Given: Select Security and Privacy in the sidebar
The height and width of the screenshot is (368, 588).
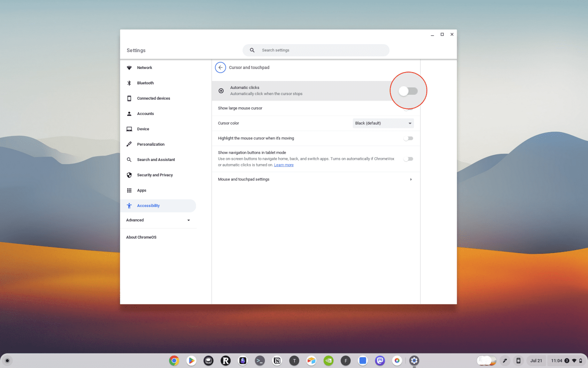Looking at the screenshot, I should (155, 175).
